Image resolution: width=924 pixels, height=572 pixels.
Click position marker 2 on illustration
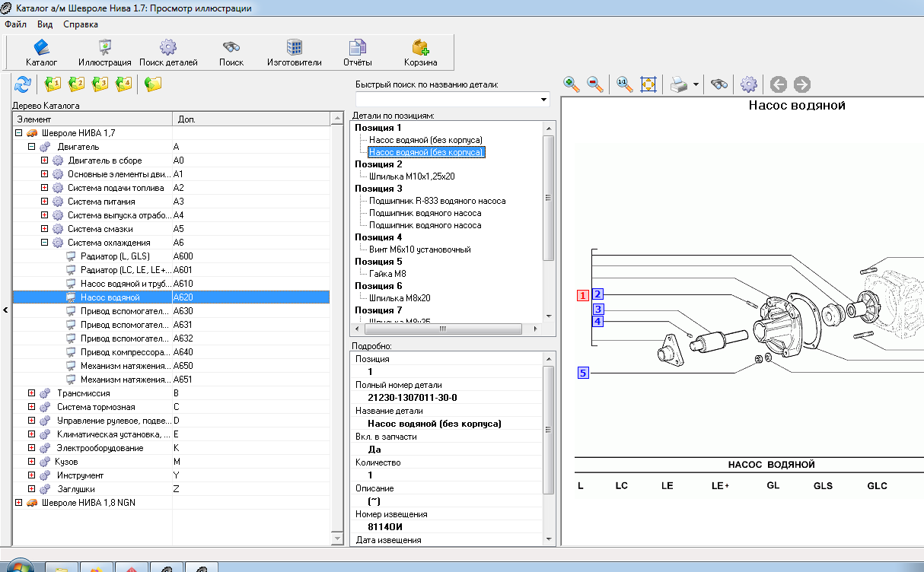[598, 295]
